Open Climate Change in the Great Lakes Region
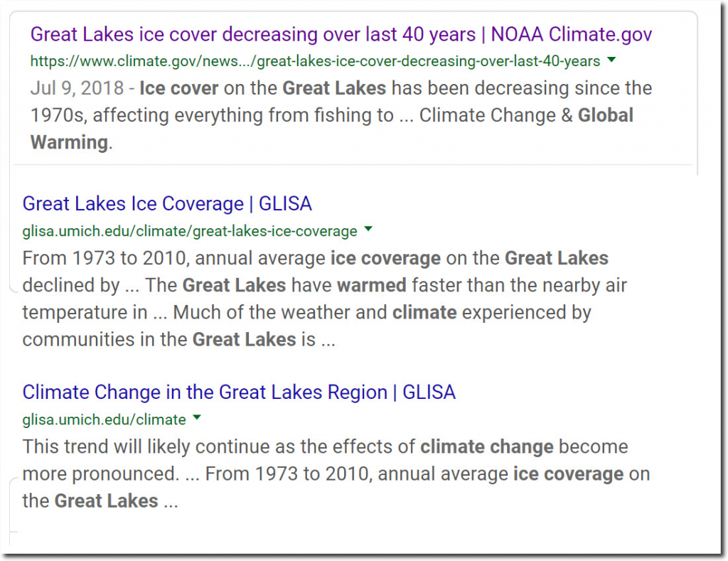 (x=239, y=392)
